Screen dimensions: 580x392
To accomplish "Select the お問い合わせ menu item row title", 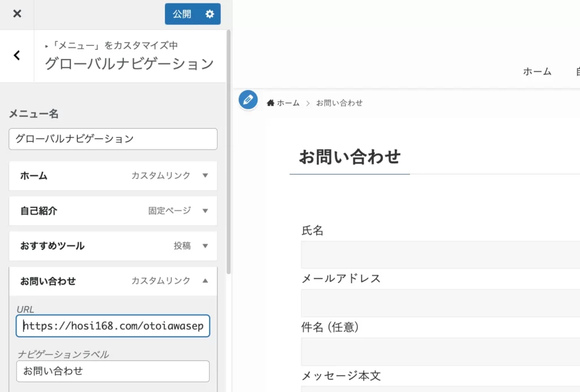I will tap(48, 281).
